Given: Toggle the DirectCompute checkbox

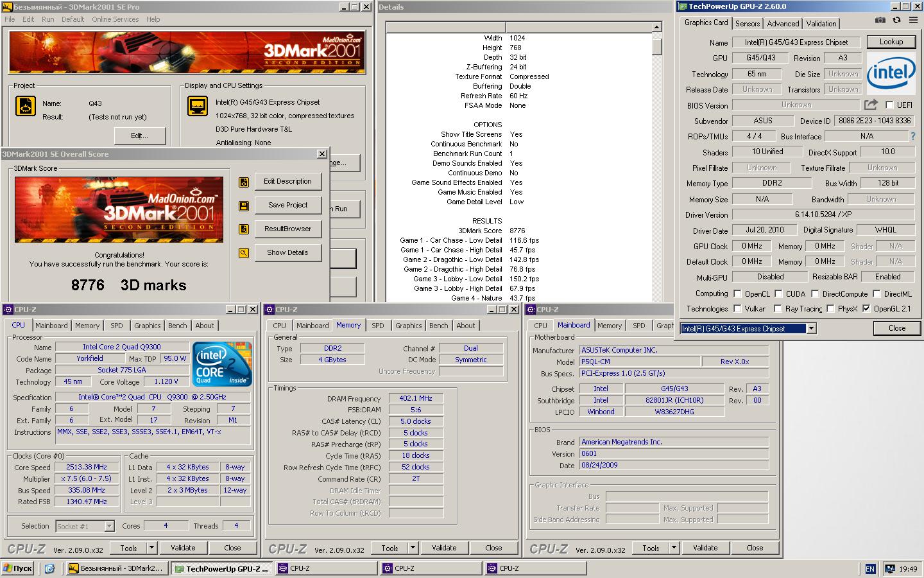Looking at the screenshot, I should click(815, 293).
